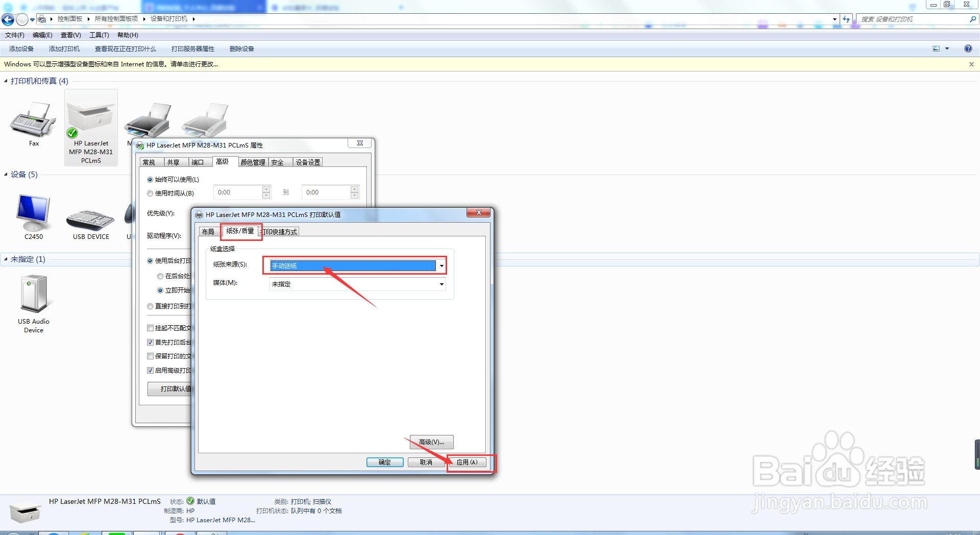Image resolution: width=980 pixels, height=535 pixels.
Task: Select the USB DEVICE keyboard icon
Action: coord(91,220)
